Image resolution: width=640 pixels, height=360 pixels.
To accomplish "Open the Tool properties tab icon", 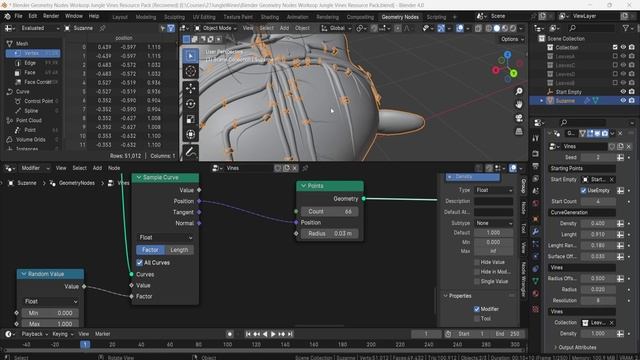I will pyautogui.click(x=536, y=138).
